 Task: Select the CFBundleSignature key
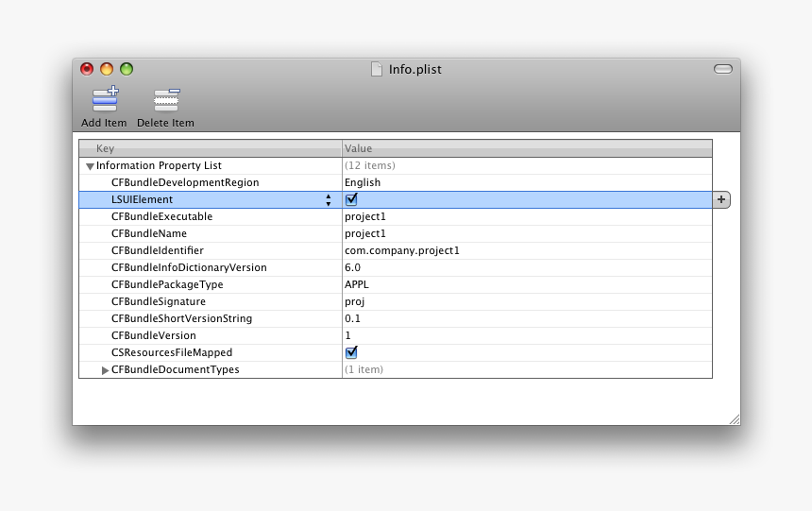pos(159,301)
